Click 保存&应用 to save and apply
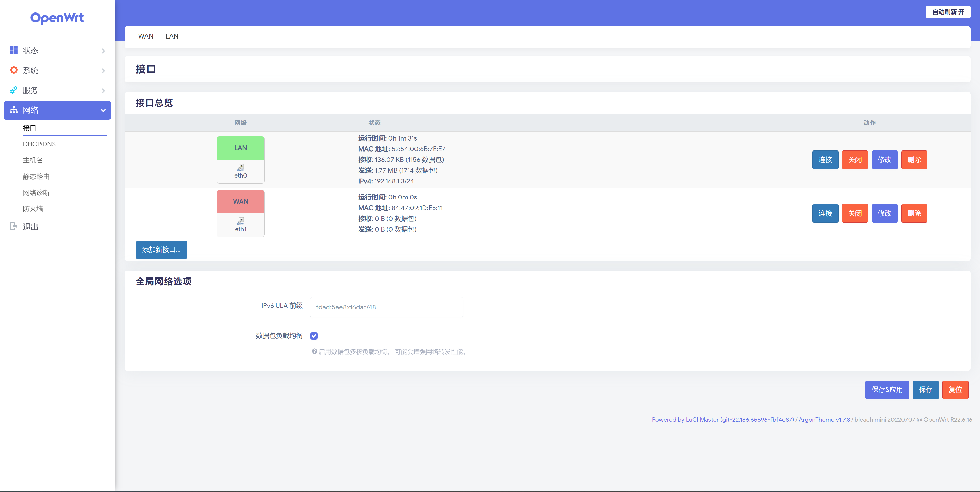Viewport: 980px width, 492px height. [x=887, y=390]
